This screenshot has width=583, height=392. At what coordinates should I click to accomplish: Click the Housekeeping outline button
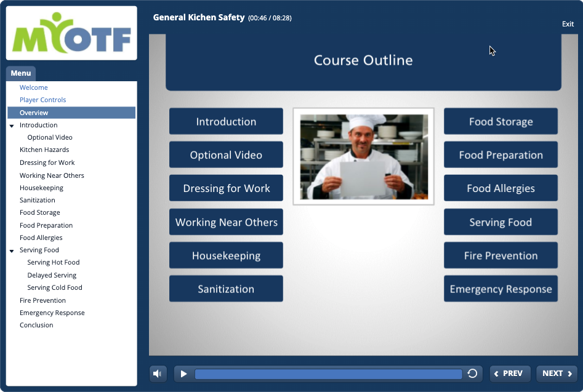pos(226,255)
